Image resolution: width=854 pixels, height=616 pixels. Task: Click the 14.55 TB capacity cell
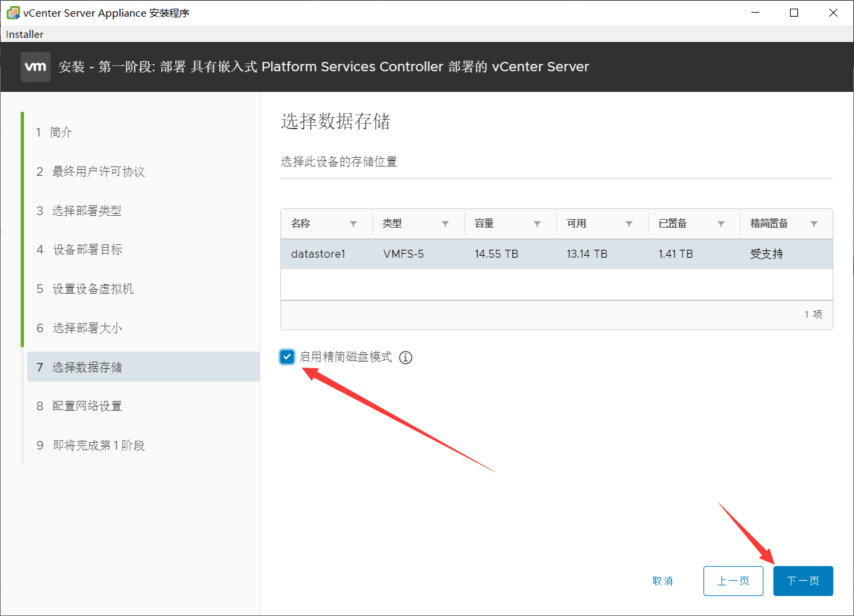point(496,254)
